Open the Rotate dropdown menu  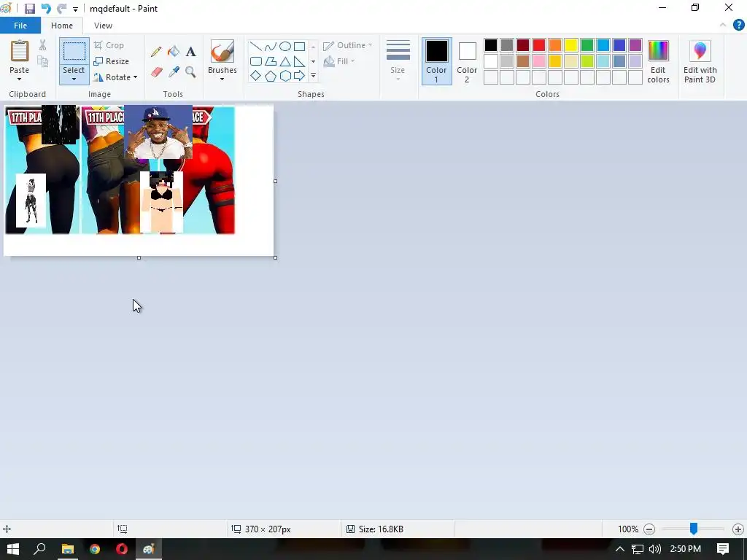115,77
